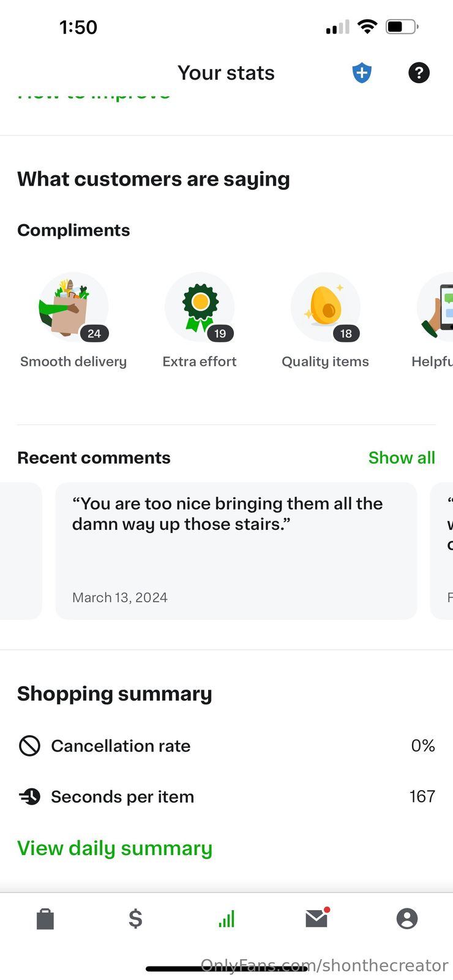
Task: Tap the Seconds per item row
Action: 226,796
